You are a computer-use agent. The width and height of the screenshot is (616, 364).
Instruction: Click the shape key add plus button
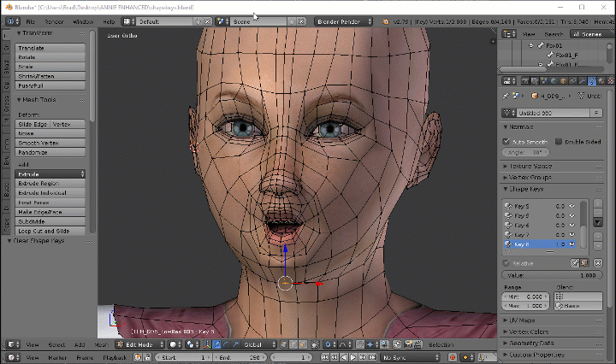[x=598, y=203]
